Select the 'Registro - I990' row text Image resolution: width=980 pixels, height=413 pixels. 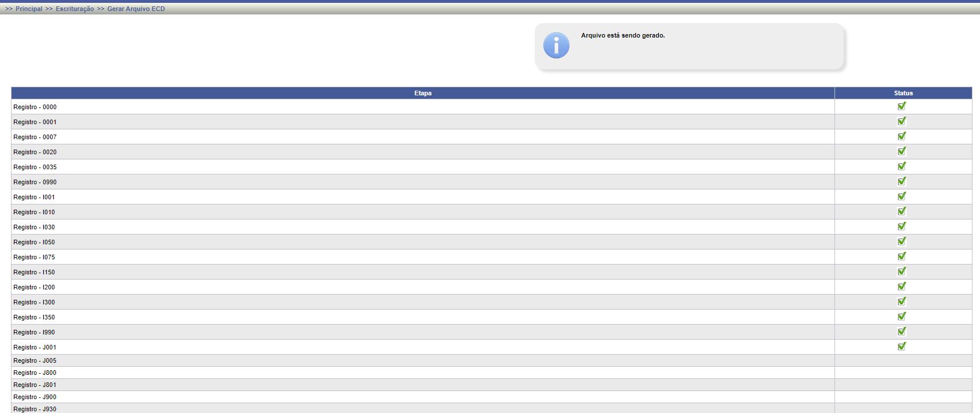34,332
